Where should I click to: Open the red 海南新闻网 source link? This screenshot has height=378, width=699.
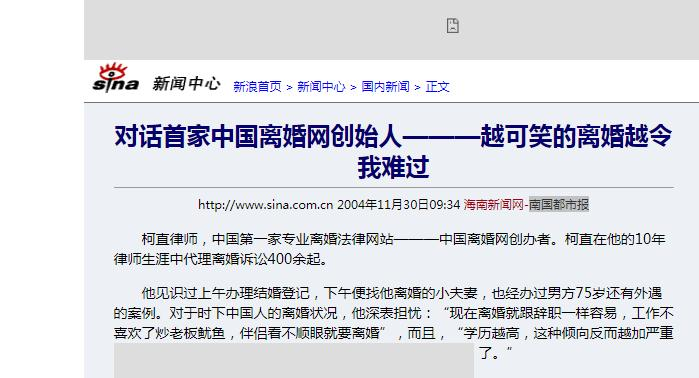tap(493, 205)
